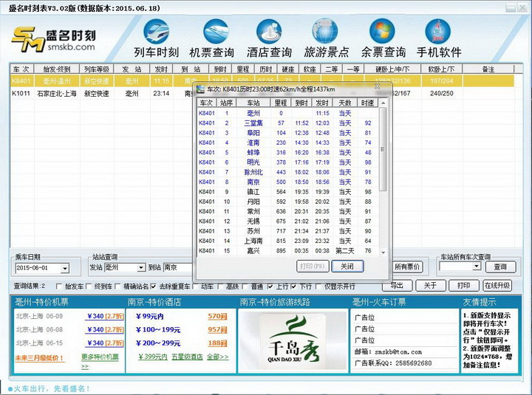Image resolution: width=532 pixels, height=395 pixels.
Task: Click the 关于 about button
Action: coord(430,286)
